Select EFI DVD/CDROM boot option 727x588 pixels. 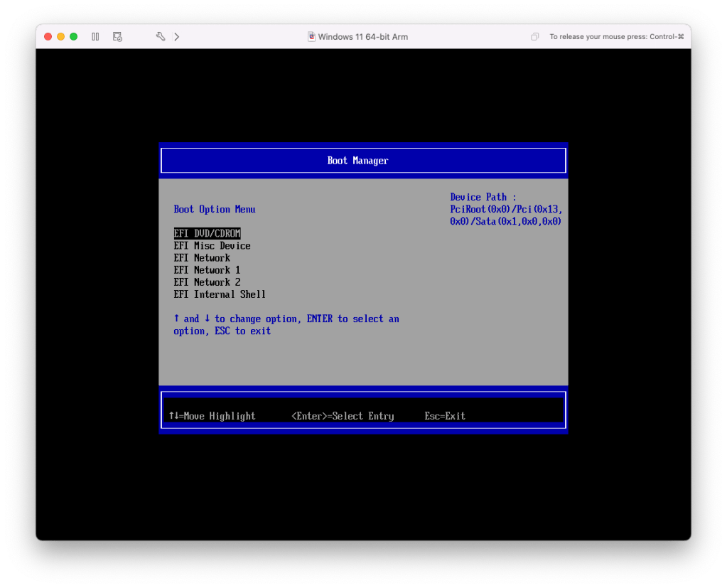click(x=207, y=233)
